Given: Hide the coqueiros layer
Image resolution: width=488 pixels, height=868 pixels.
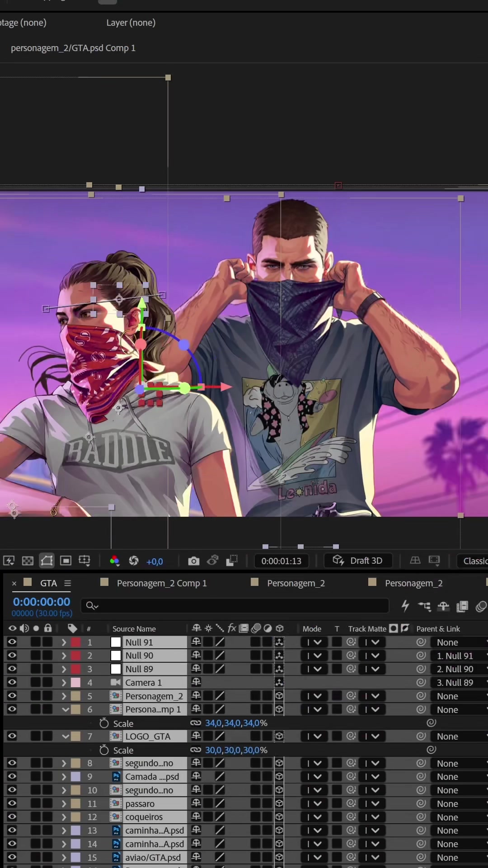Looking at the screenshot, I should (12, 817).
